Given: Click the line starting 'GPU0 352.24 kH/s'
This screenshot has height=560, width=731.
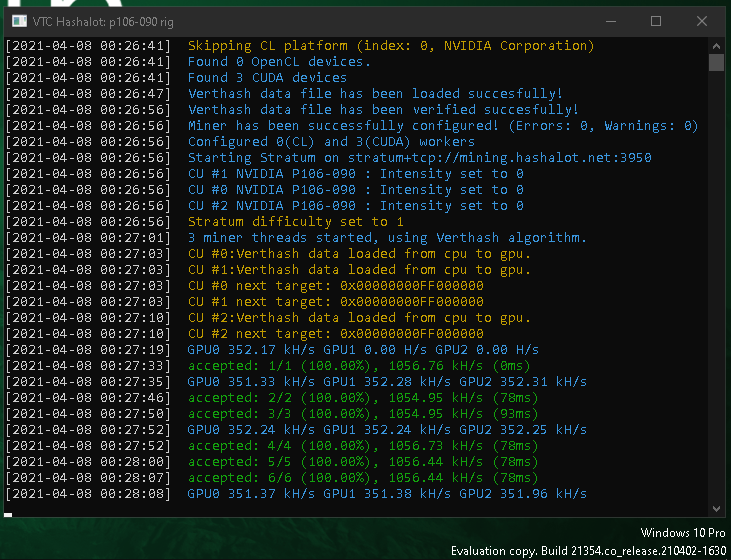Looking at the screenshot, I should pos(387,429).
